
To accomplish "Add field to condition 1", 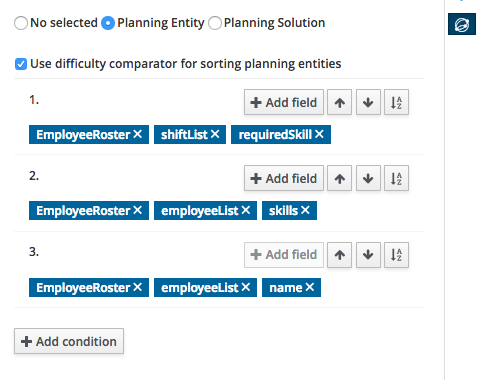I will tap(284, 102).
